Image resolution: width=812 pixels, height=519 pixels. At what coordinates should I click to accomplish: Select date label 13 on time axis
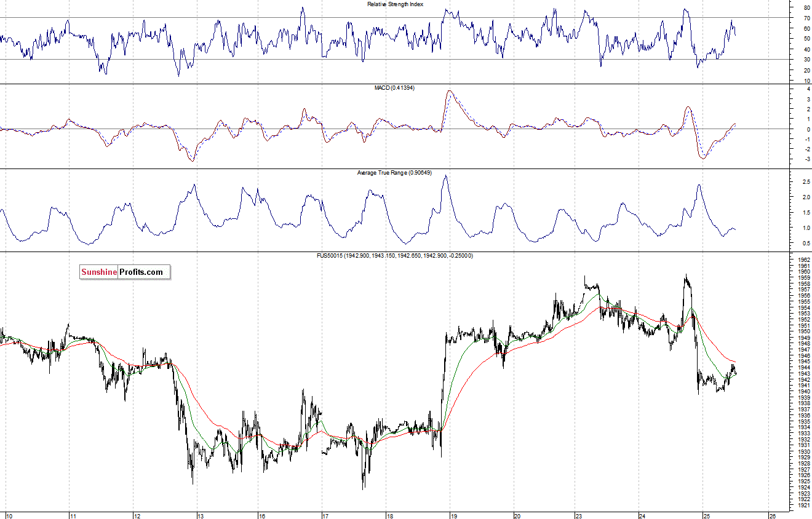point(201,515)
